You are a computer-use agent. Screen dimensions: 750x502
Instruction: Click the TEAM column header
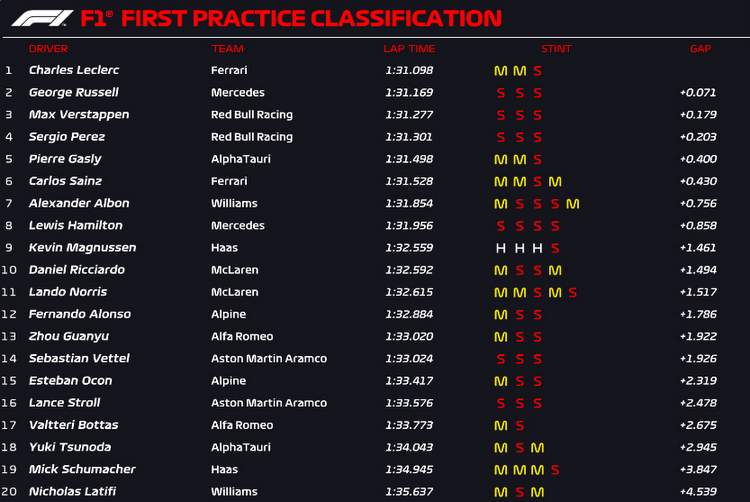click(x=228, y=49)
